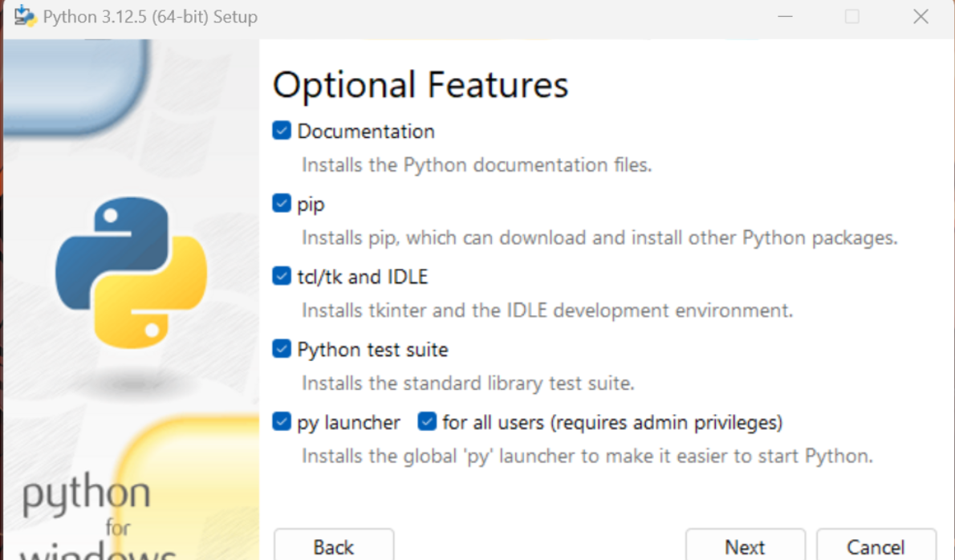Click the Python installer icon in title bar
Viewport: 955px width, 560px height.
[x=26, y=16]
